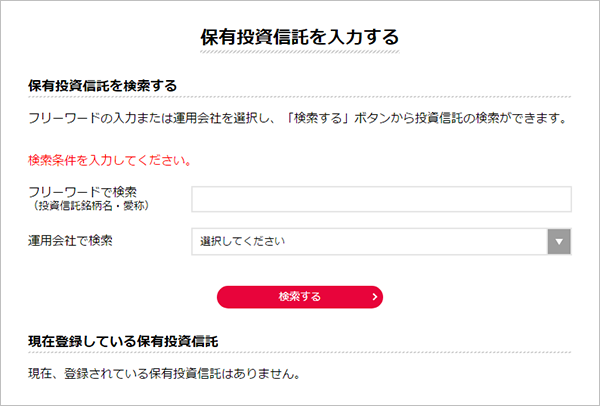Click the wavy underline beneath the page title
The width and height of the screenshot is (600, 406).
click(x=299, y=50)
